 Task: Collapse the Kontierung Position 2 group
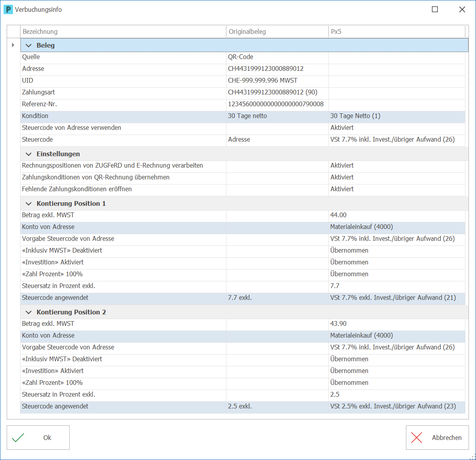pyautogui.click(x=28, y=312)
